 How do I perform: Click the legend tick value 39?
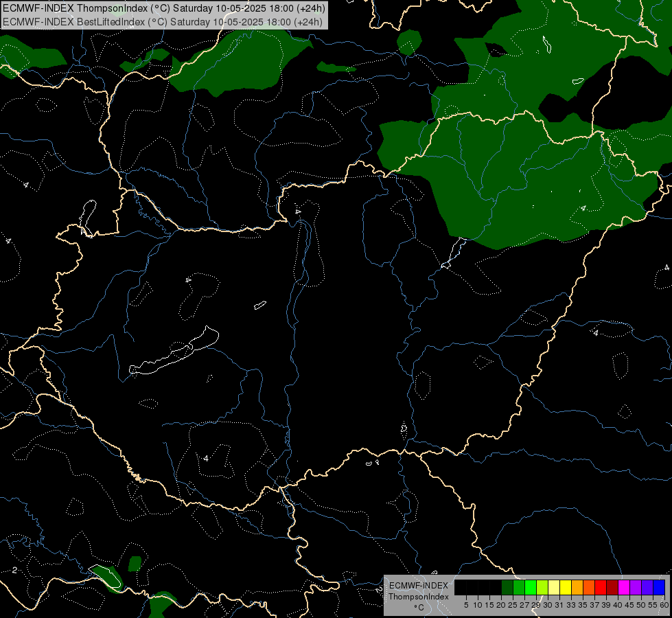pyautogui.click(x=606, y=605)
